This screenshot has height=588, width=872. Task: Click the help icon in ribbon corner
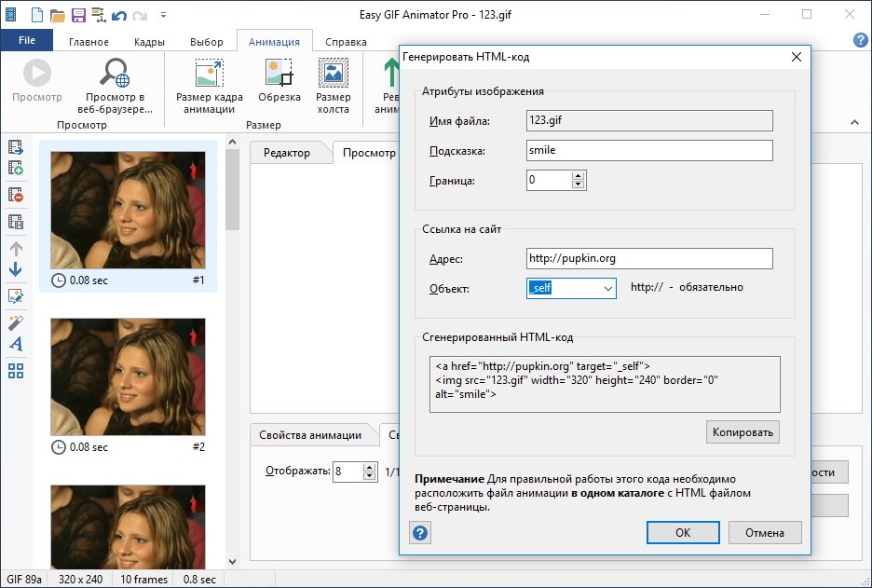point(860,40)
